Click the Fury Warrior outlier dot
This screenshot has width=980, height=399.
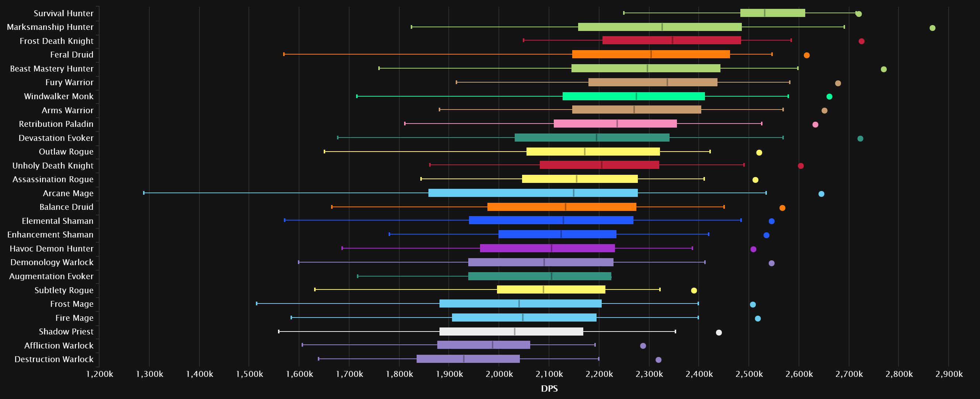pos(838,83)
